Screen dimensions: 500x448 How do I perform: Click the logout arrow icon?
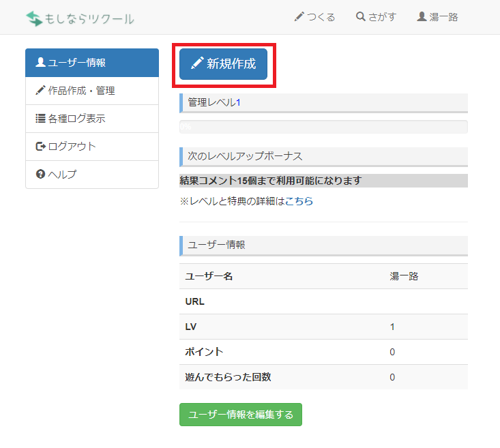click(40, 147)
